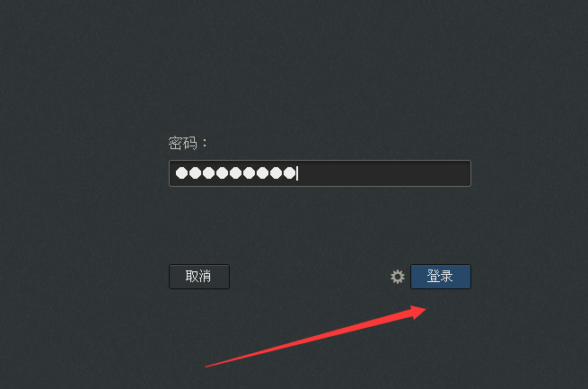Click the first password dot

(182, 172)
